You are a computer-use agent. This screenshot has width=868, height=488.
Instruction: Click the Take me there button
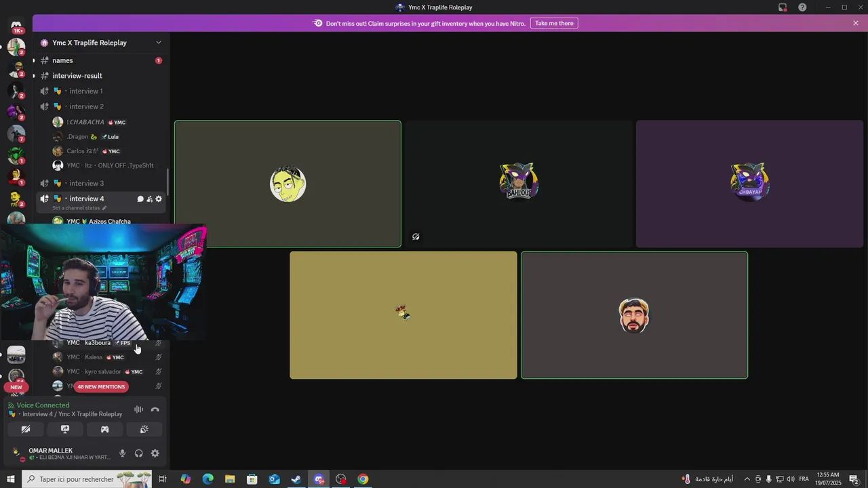point(554,23)
